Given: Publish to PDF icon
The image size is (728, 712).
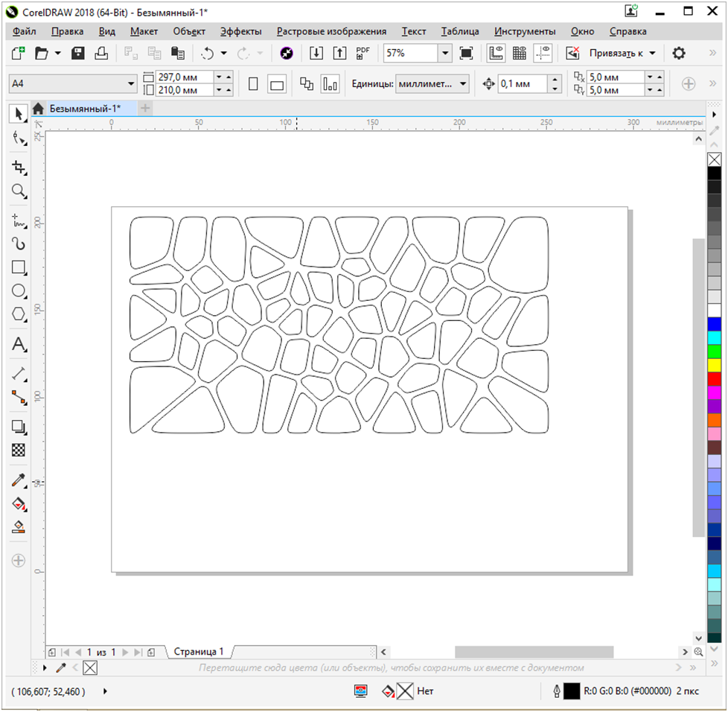Looking at the screenshot, I should click(363, 53).
